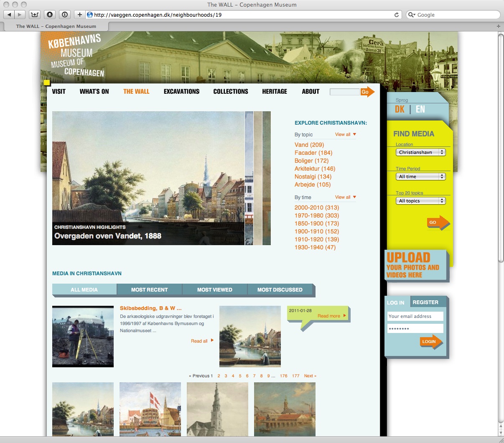Open the VISIT menu
Image resolution: width=504 pixels, height=443 pixels.
(59, 91)
